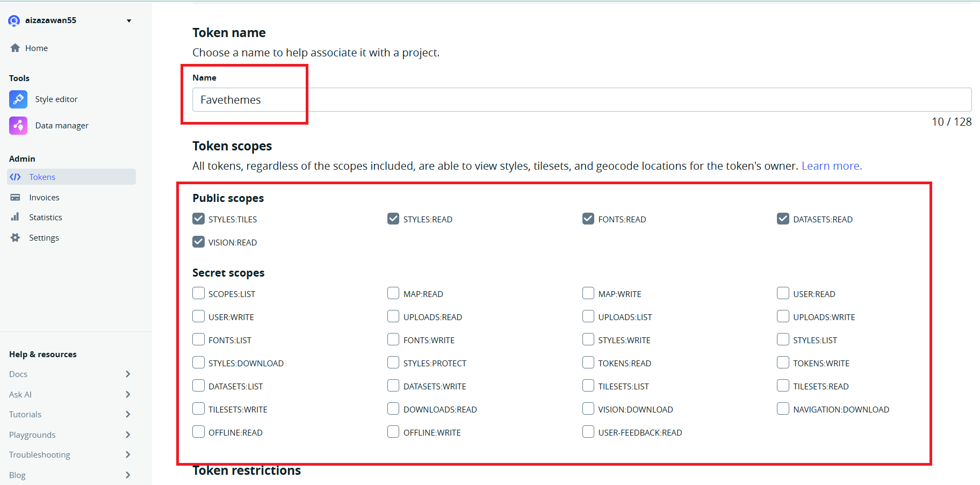Open account Settings via gear icon
This screenshot has width=980, height=485.
(16, 237)
